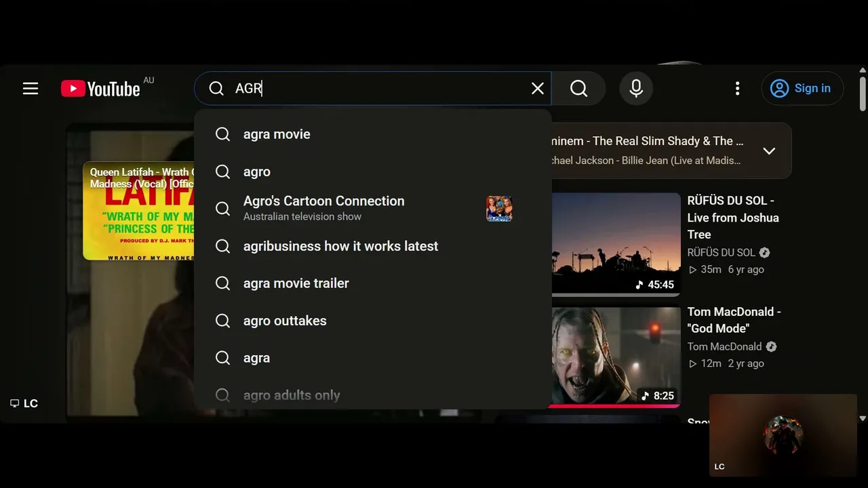This screenshot has width=868, height=488.
Task: Open the YouTube hamburger guide menu
Action: click(x=31, y=88)
